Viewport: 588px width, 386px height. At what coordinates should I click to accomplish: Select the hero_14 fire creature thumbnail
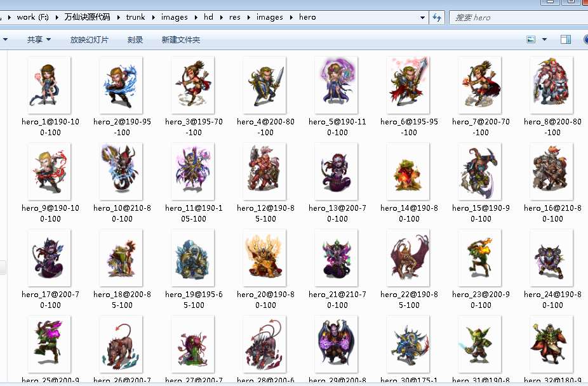click(408, 171)
